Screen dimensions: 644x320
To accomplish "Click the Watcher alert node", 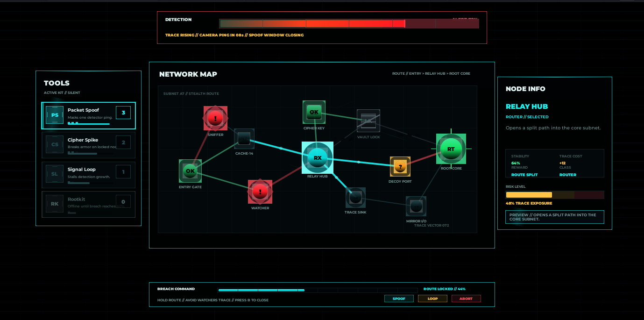I will click(x=260, y=192).
